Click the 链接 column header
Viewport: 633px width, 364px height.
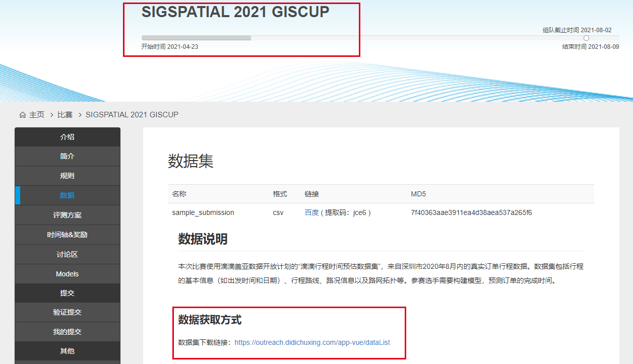pyautogui.click(x=311, y=194)
